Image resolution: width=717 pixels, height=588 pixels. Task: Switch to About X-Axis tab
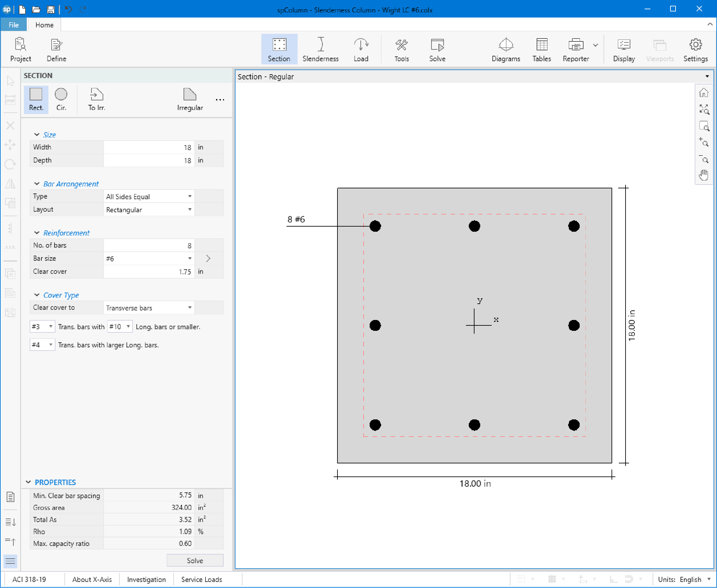pyautogui.click(x=92, y=578)
